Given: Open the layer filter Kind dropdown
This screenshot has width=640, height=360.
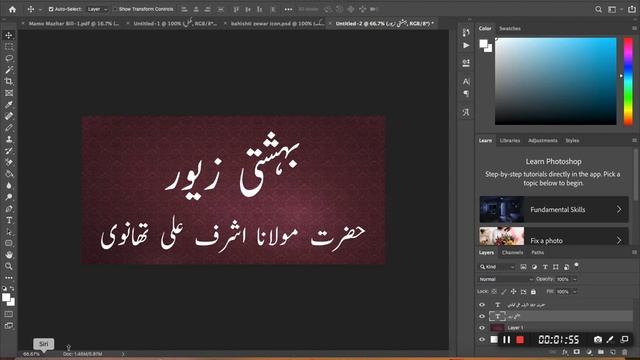Looking at the screenshot, I should [497, 267].
